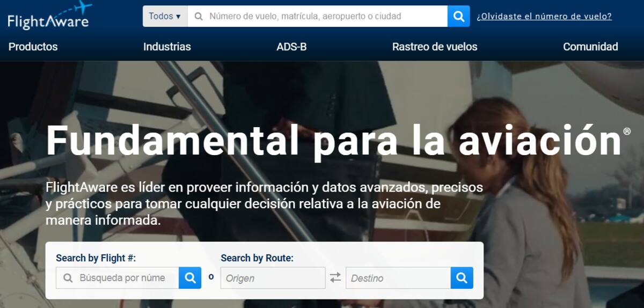Click the FlightAware logo
This screenshot has height=308, width=644.
(x=49, y=15)
